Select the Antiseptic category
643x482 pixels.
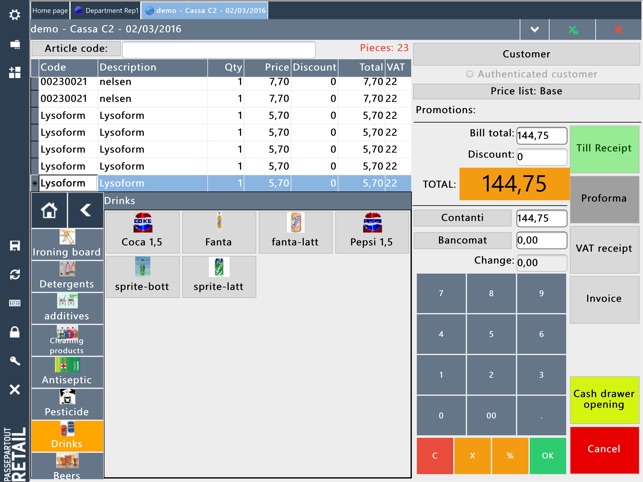click(x=67, y=372)
